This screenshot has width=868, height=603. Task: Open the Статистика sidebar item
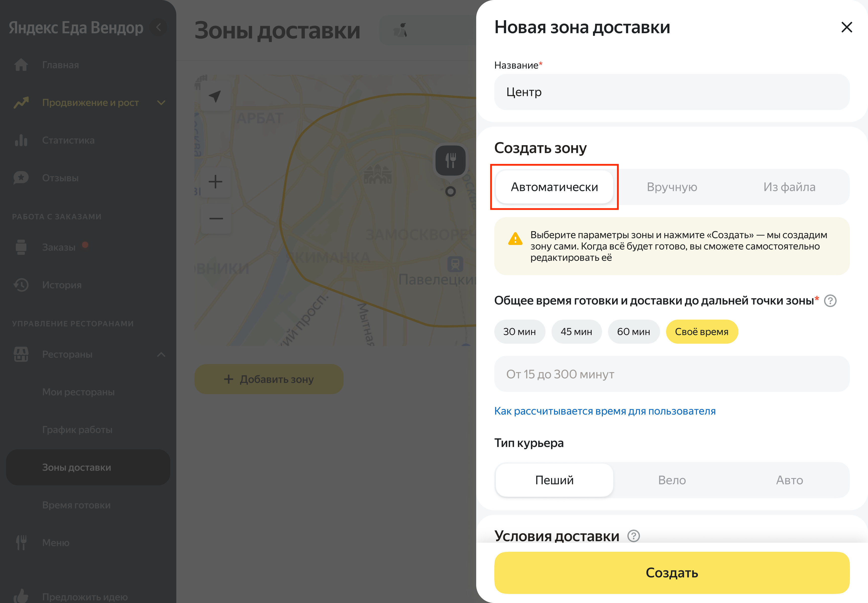pos(68,140)
